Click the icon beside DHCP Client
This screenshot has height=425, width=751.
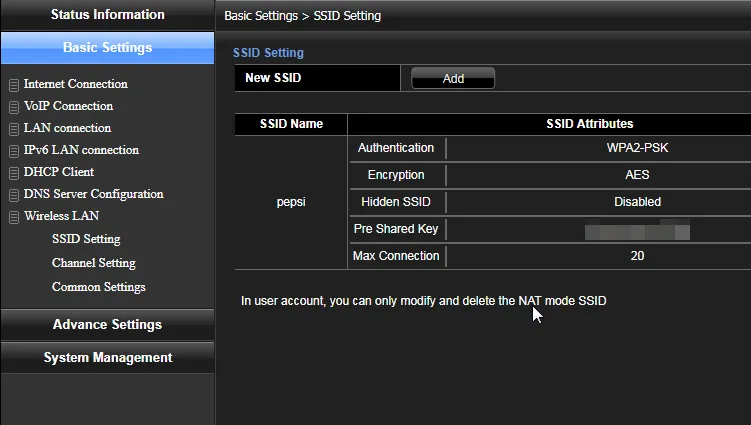click(x=14, y=173)
